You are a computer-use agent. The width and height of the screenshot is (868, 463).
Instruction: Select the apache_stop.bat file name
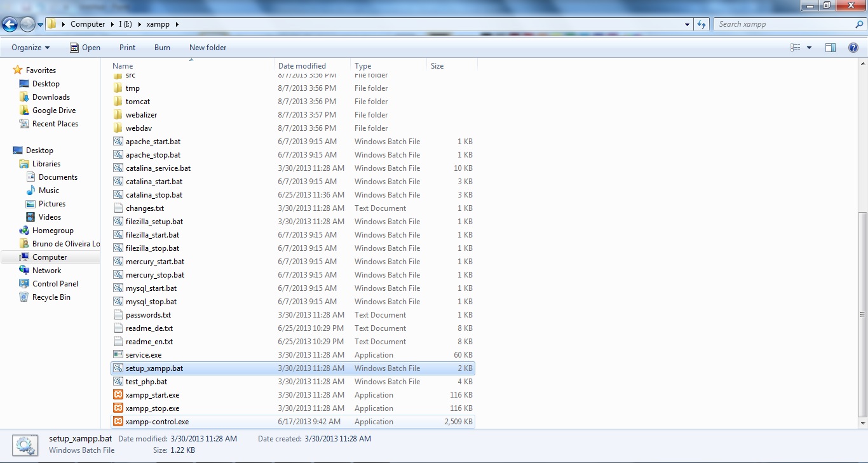click(x=153, y=155)
